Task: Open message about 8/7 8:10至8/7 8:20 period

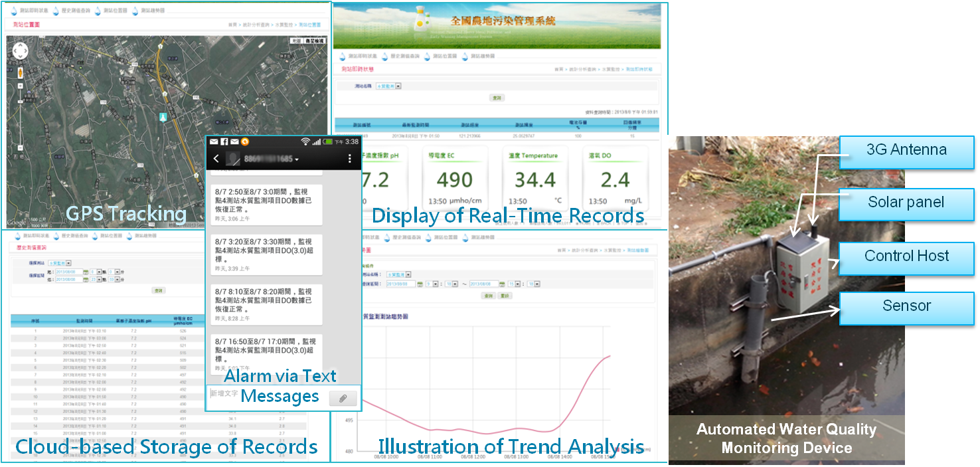Action: tap(266, 304)
